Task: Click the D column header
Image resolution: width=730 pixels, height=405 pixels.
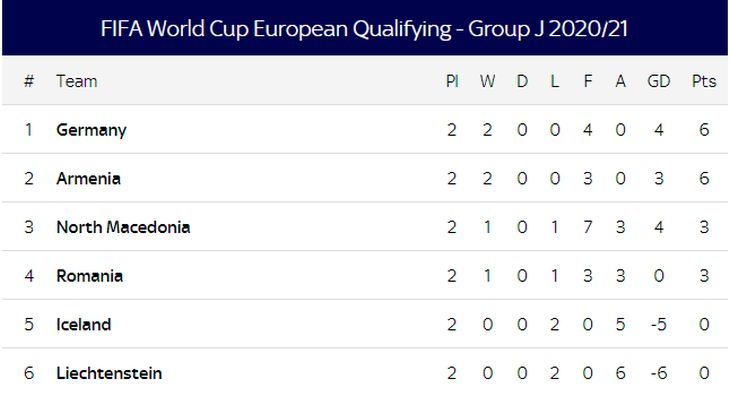Action: (522, 82)
